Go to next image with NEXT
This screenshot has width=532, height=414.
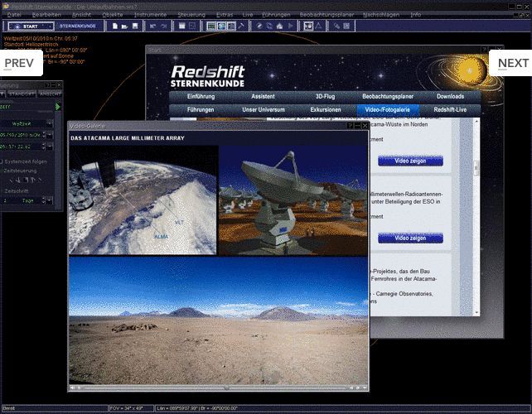coord(512,63)
